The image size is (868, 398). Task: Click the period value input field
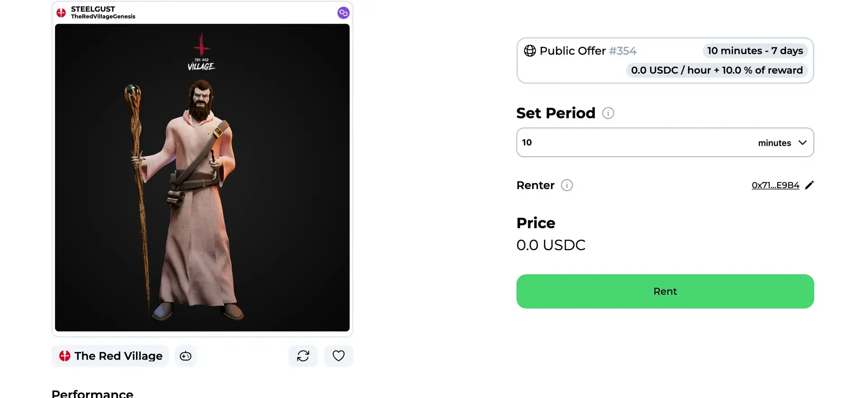(633, 143)
